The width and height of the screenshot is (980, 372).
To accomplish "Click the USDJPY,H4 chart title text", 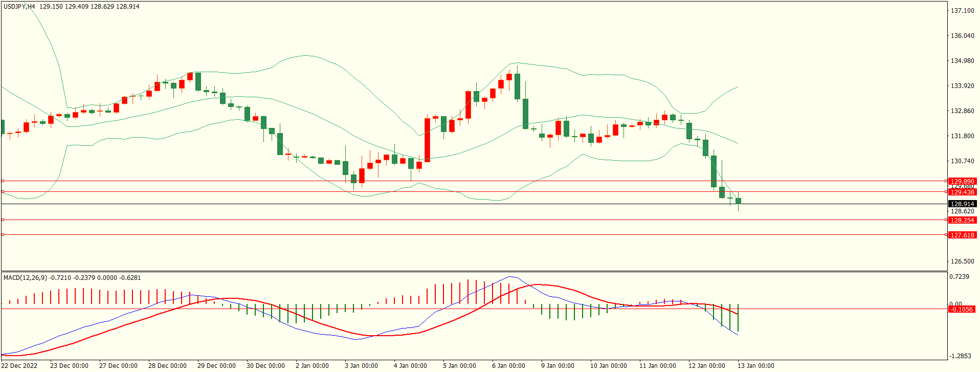I will pos(19,7).
